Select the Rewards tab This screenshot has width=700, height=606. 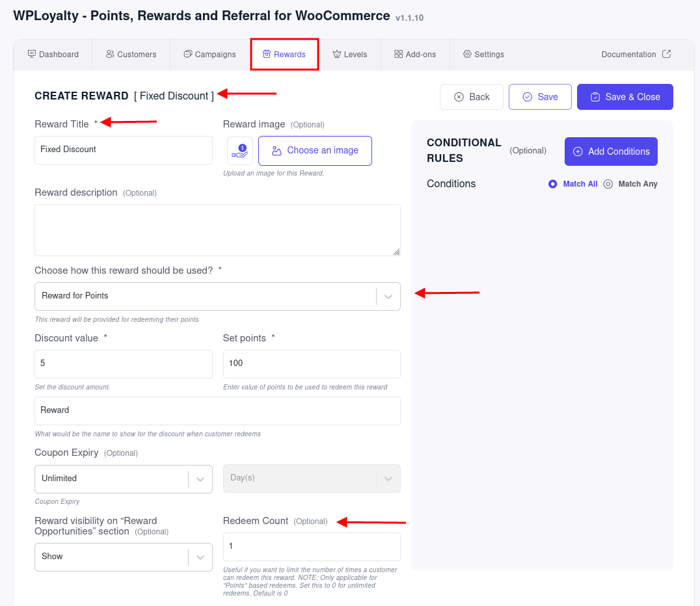coord(284,55)
